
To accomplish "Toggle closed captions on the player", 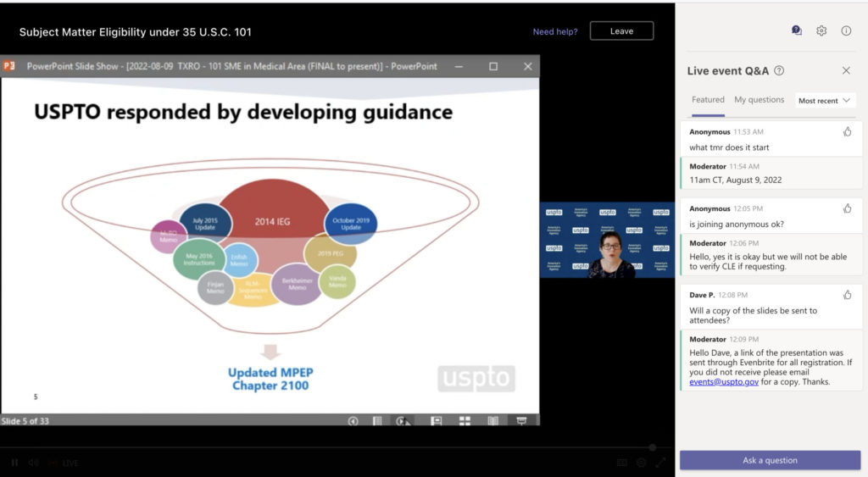I will click(622, 463).
